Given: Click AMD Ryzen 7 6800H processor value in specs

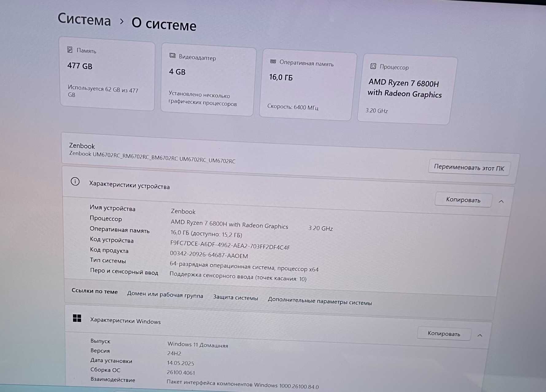Looking at the screenshot, I should [229, 224].
